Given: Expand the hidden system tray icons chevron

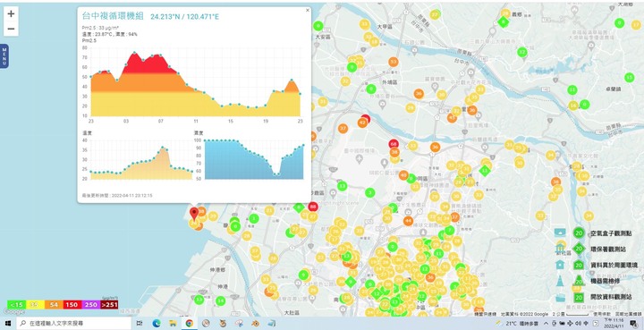Looking at the screenshot, I should [546, 324].
